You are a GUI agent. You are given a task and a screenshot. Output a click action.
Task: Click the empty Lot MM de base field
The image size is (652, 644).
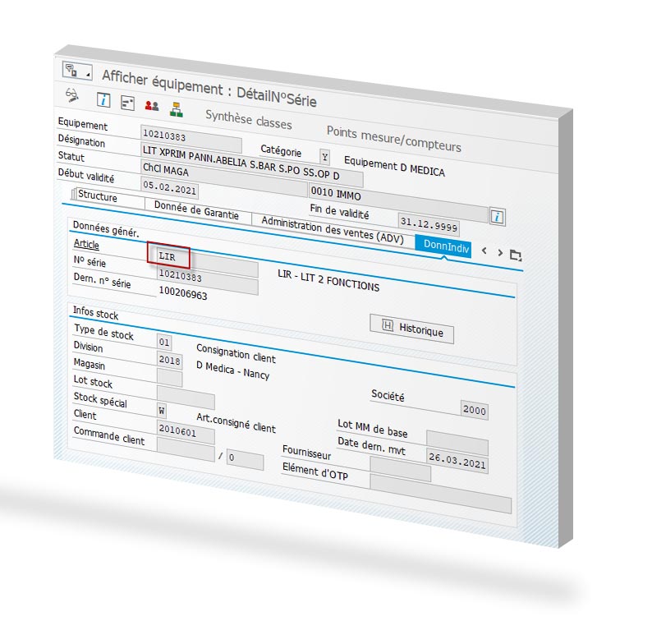[457, 444]
